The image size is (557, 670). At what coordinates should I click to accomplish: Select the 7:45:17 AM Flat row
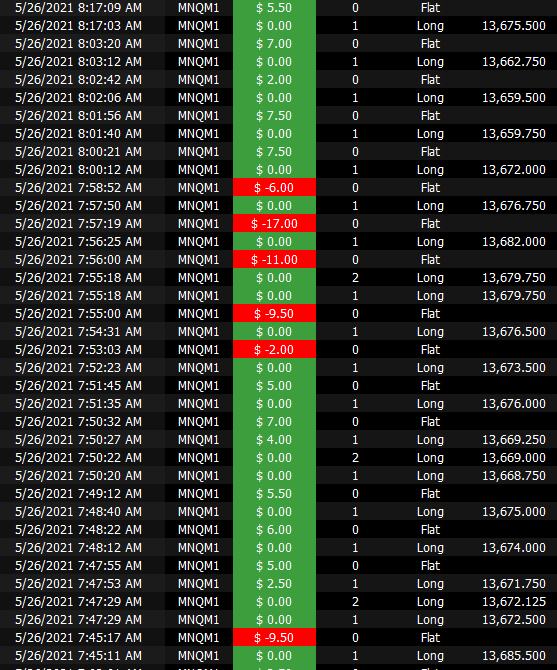(278, 638)
